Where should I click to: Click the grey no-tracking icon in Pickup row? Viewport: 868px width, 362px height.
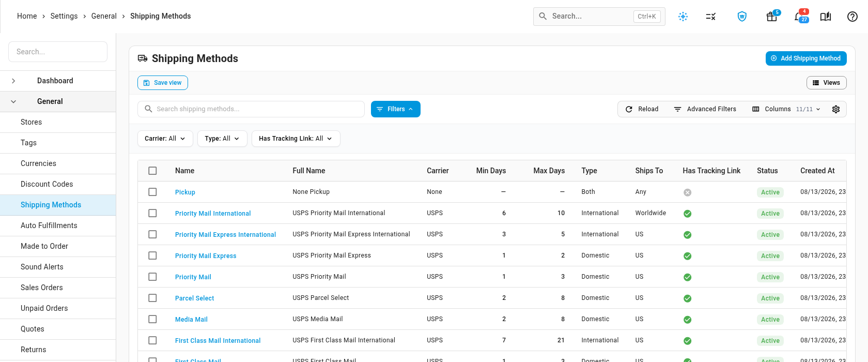click(688, 192)
